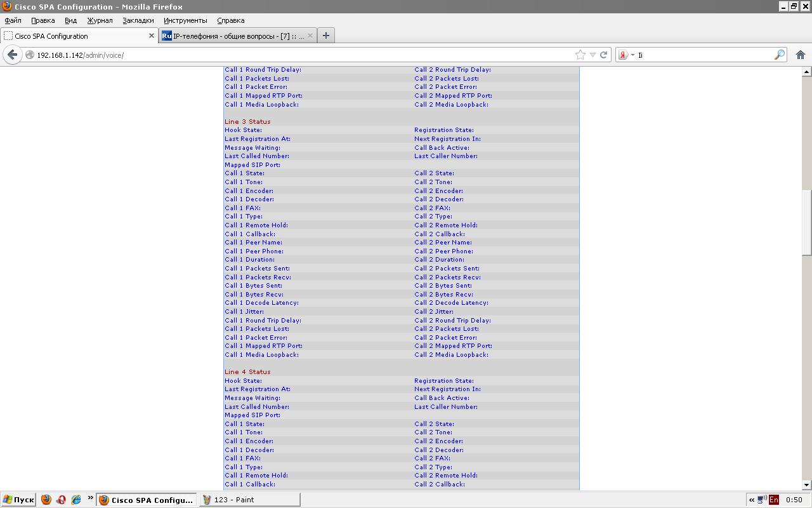Click 'Call 2 Remote Hold:' in Line 4
The width and height of the screenshot is (812, 508).
coord(446,476)
